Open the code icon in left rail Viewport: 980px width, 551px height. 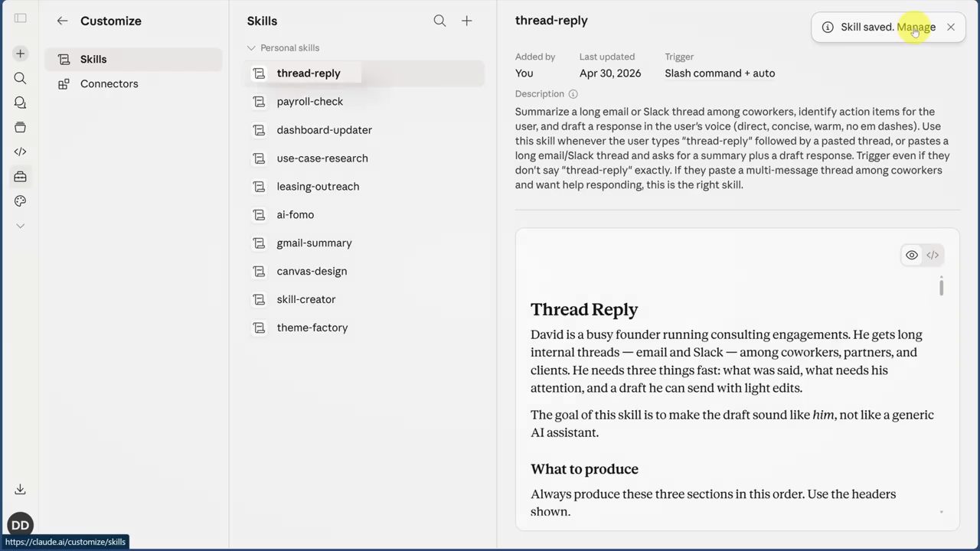click(20, 152)
